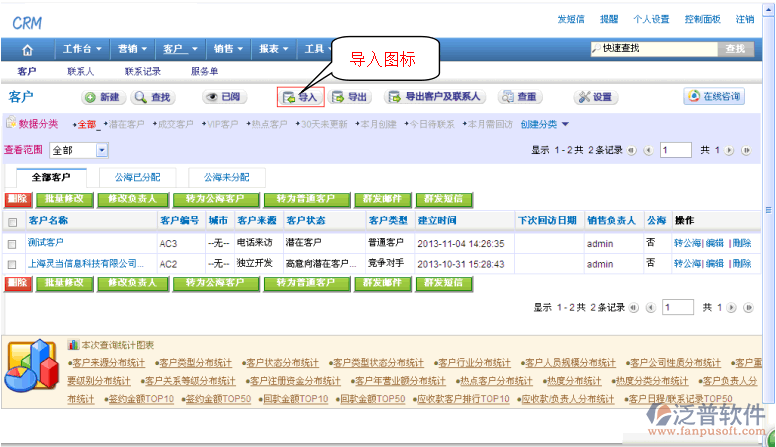Expand the 工作台 menu
Viewport: 776px width, 447px height.
pos(82,49)
